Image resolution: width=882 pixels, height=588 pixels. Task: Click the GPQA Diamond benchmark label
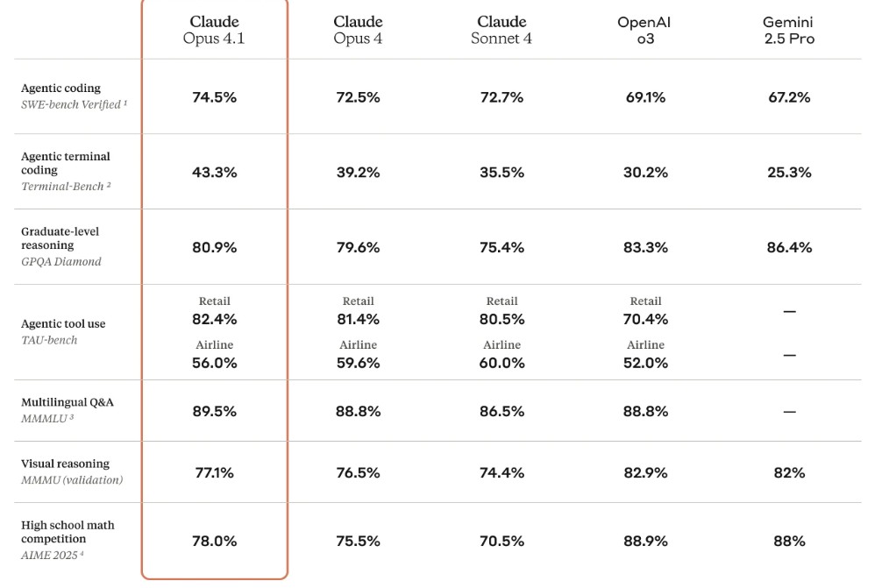click(61, 262)
